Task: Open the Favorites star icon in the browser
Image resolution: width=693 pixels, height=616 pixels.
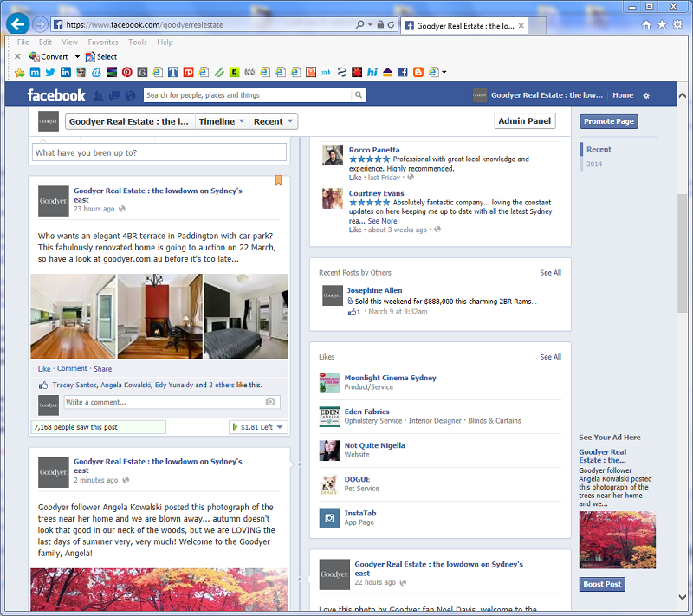Action: (662, 25)
